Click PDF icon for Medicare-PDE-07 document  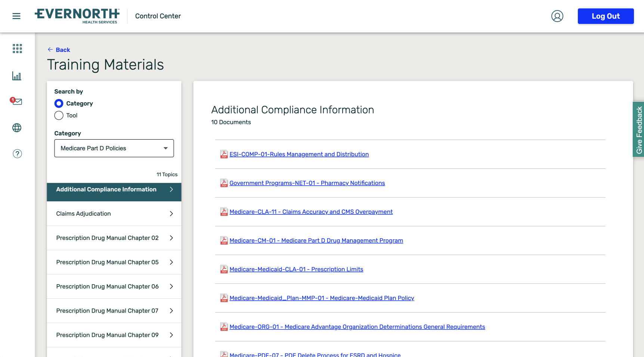point(224,354)
